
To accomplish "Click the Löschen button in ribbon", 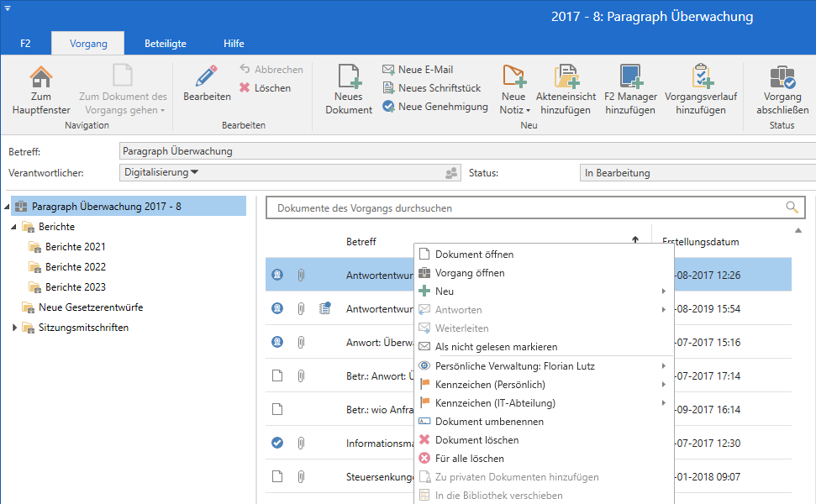I will pyautogui.click(x=271, y=88).
